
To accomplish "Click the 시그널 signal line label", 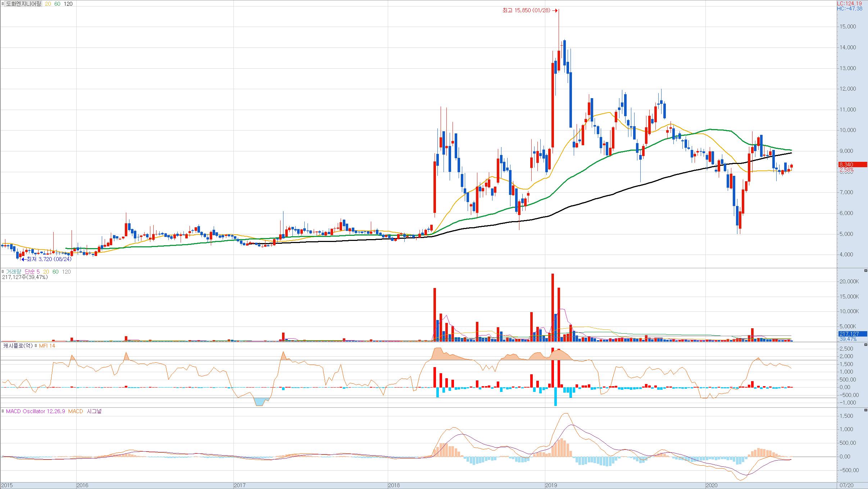I will (x=94, y=411).
